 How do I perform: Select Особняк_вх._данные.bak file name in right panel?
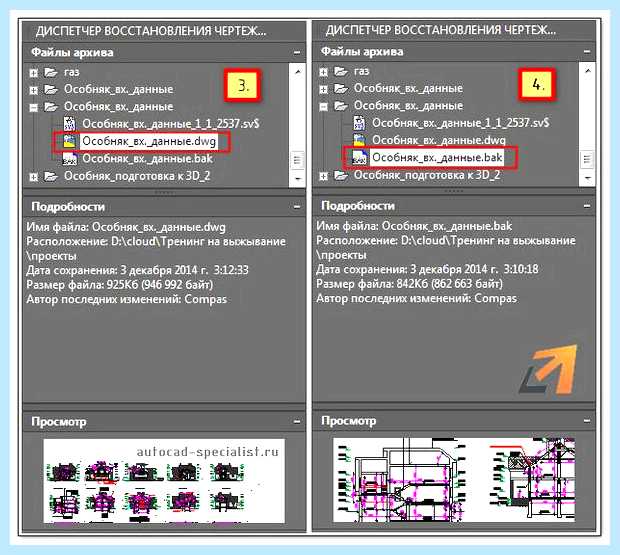pyautogui.click(x=437, y=158)
